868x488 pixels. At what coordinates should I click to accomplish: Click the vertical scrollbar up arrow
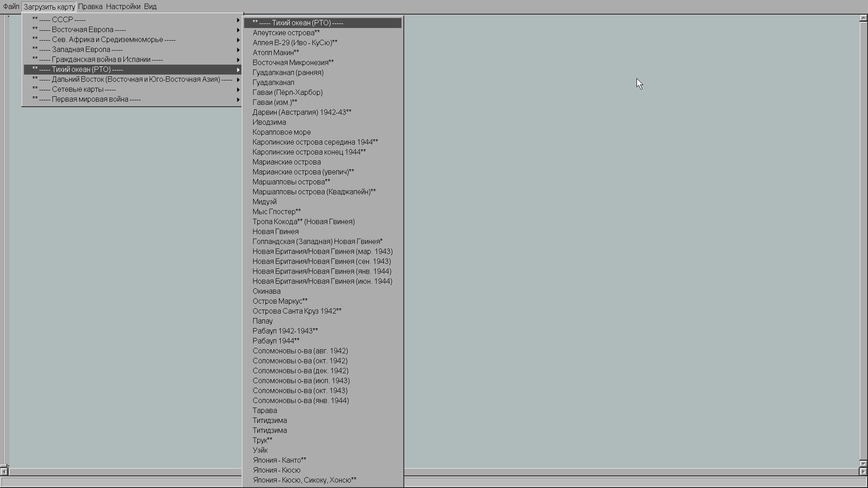[863, 19]
